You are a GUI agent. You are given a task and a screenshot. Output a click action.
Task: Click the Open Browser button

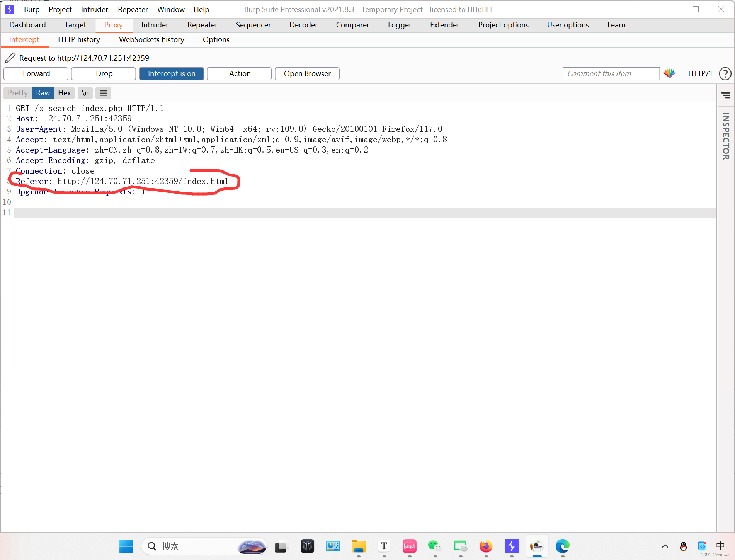point(307,73)
